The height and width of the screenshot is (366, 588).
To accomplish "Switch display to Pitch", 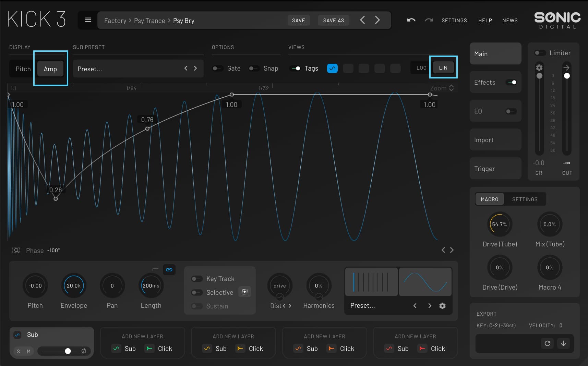I will click(x=23, y=69).
